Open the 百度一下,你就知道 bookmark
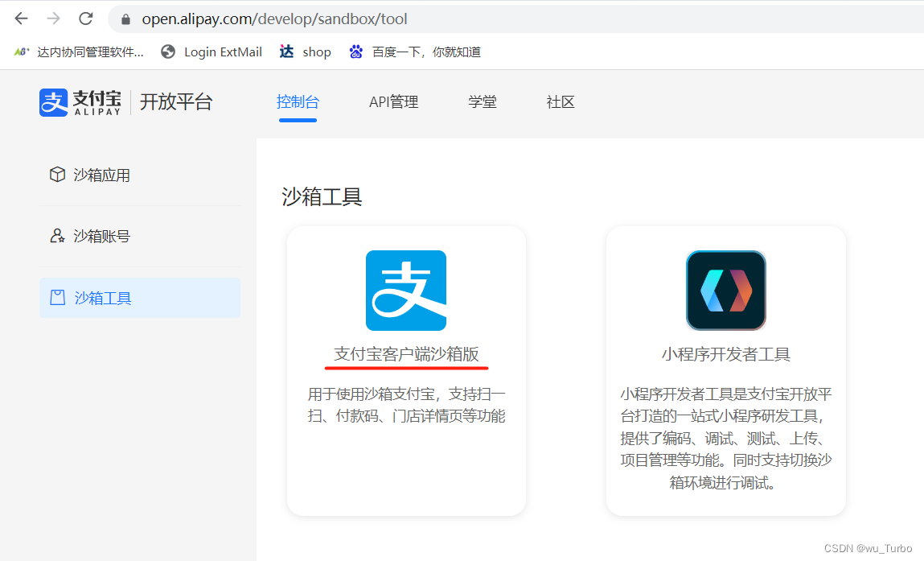The width and height of the screenshot is (924, 561). (x=415, y=52)
